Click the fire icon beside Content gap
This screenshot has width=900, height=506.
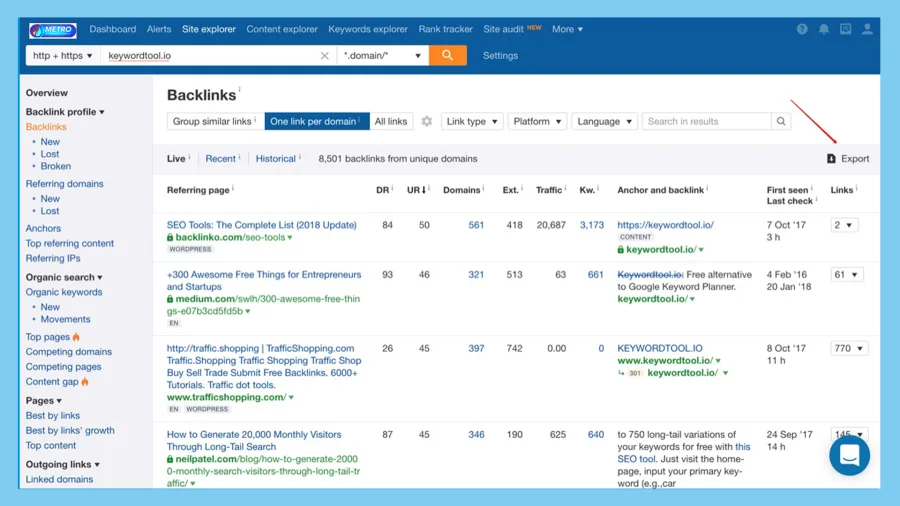(x=85, y=382)
